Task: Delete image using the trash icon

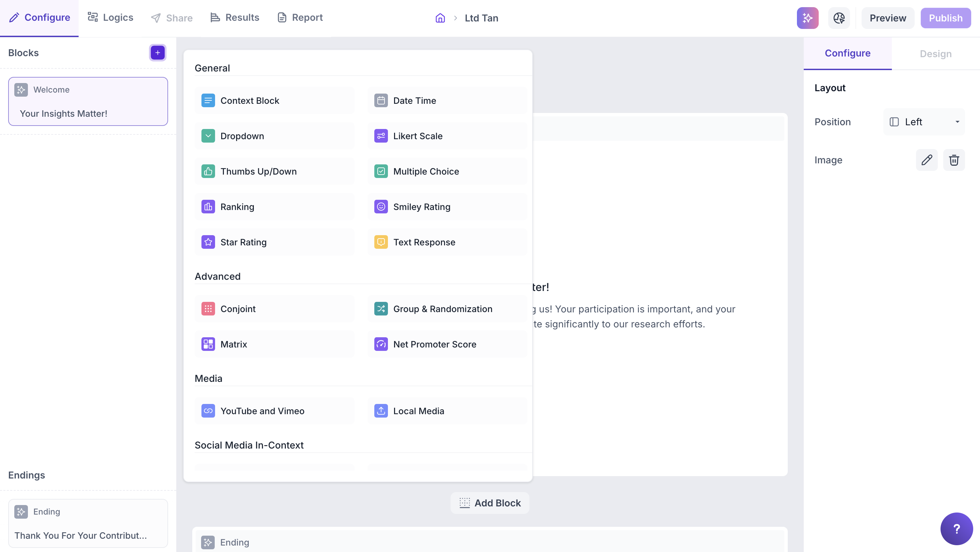Action: 953,160
